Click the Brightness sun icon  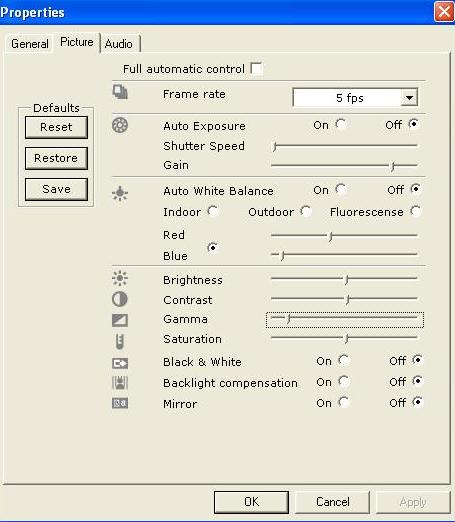[x=120, y=278]
